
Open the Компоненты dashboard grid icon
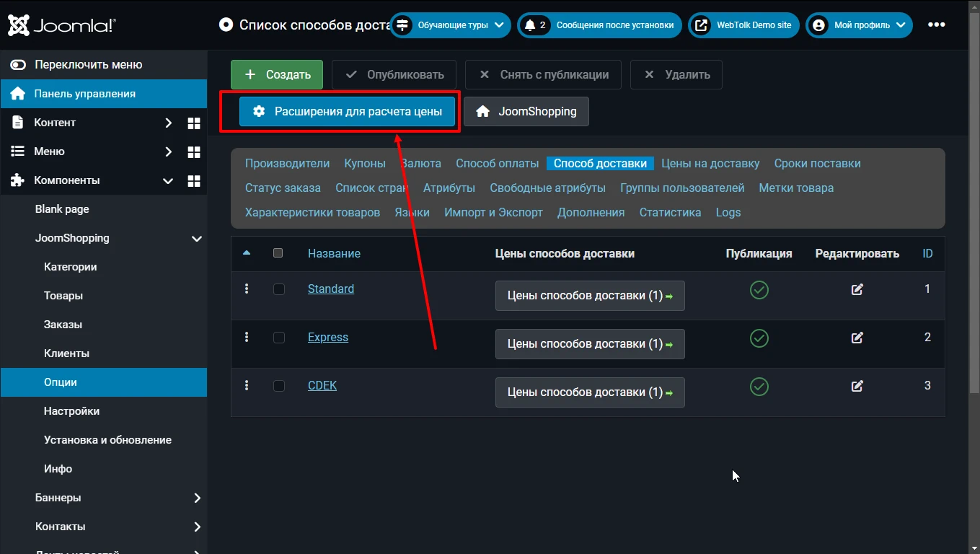193,180
